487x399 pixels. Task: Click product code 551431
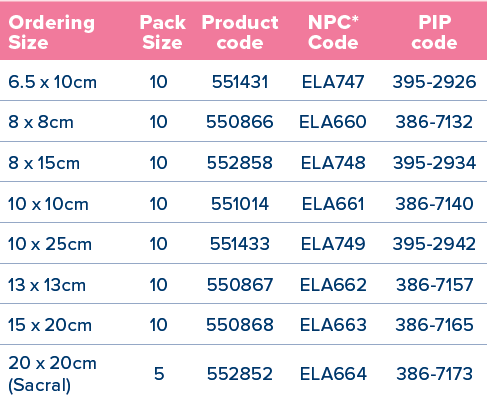tap(240, 82)
